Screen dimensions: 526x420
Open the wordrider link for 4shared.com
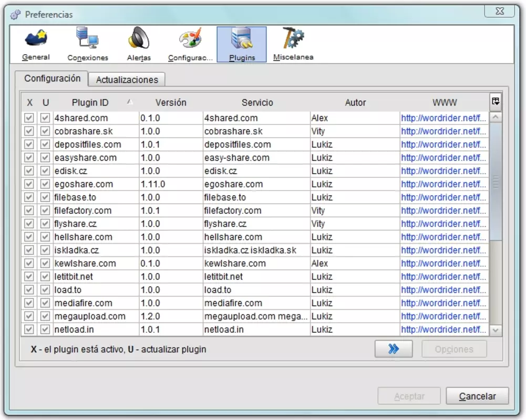[x=444, y=118]
